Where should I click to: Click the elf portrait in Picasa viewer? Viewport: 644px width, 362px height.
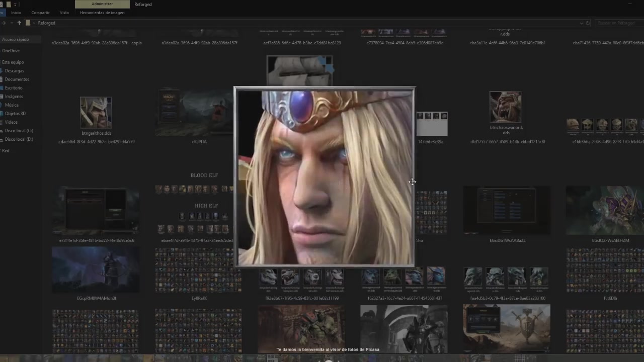(325, 177)
